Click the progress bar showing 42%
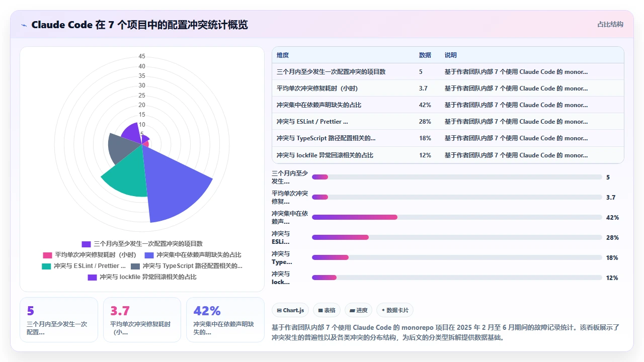The height and width of the screenshot is (362, 644). coord(457,217)
